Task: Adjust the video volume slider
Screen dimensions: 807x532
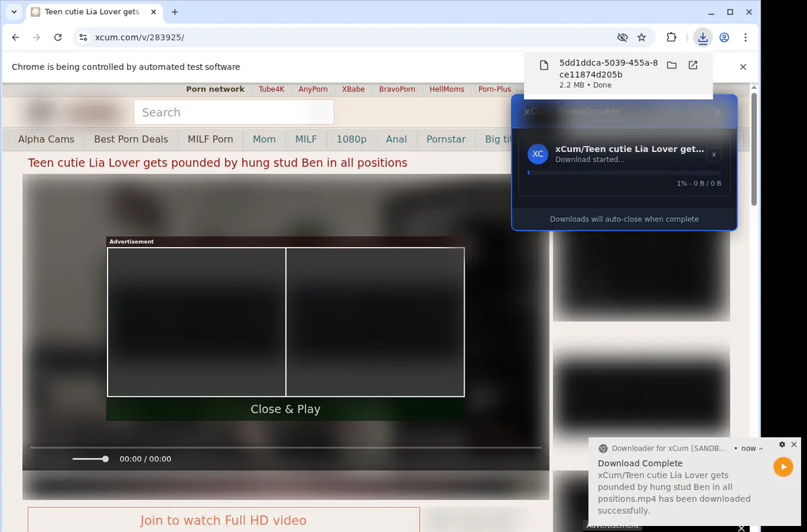Action: [x=90, y=459]
